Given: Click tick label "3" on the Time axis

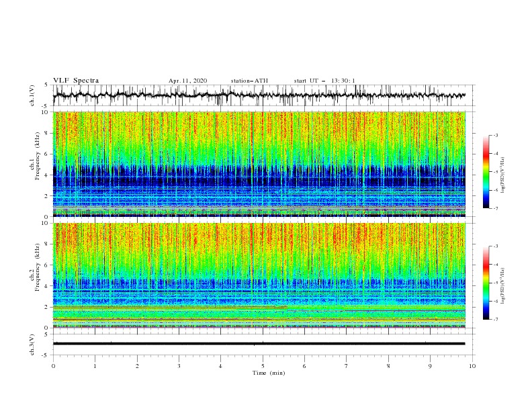Looking at the screenshot, I should (179, 366).
